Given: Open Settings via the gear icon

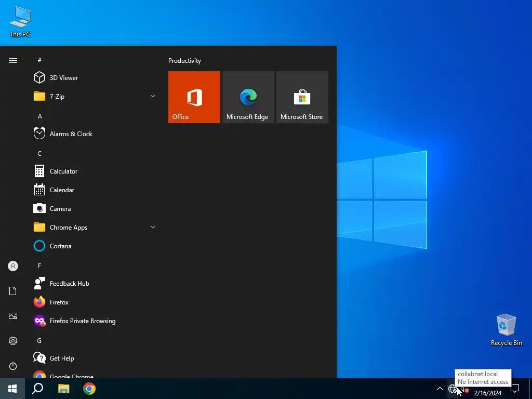Looking at the screenshot, I should 13,341.
